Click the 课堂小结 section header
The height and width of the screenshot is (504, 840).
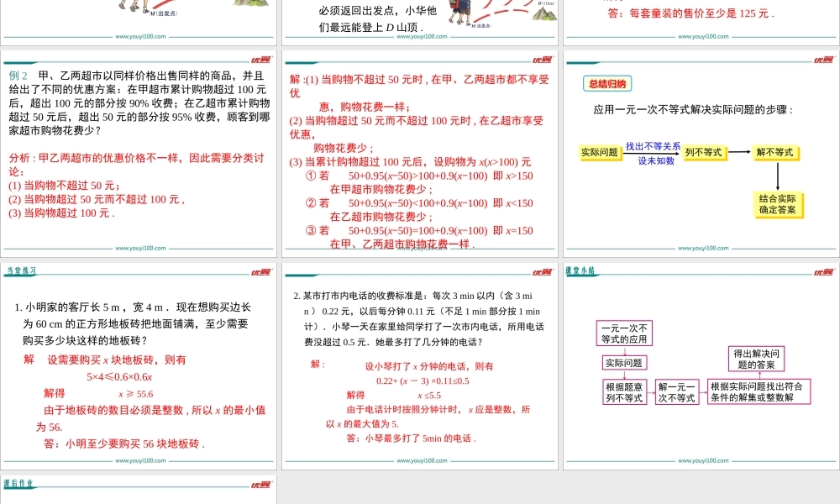580,270
